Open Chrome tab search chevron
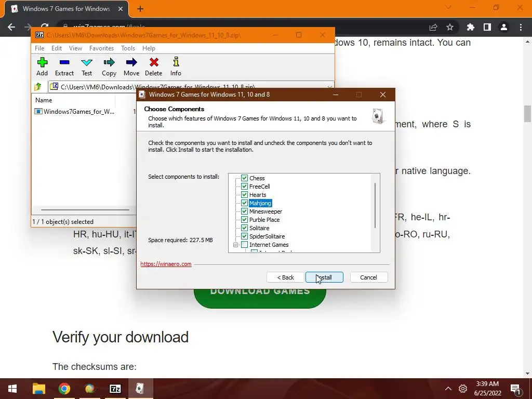The width and height of the screenshot is (532, 399). 448,7
